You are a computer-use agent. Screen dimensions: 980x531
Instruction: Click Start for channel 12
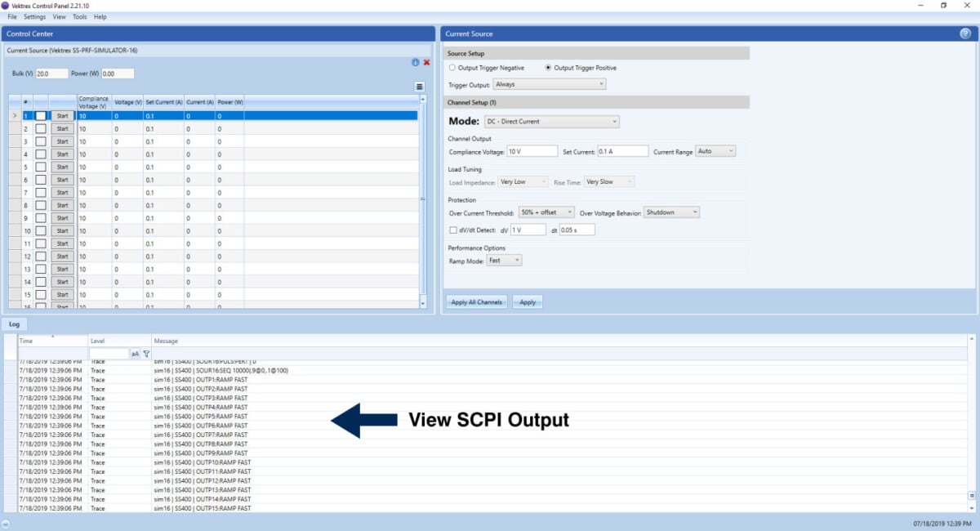pos(62,257)
